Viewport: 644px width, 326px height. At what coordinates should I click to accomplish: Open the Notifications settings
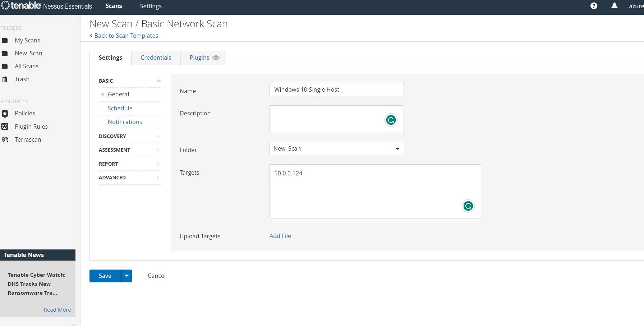[125, 122]
